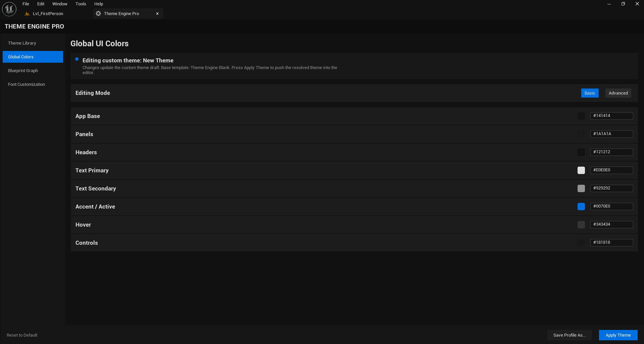This screenshot has width=644, height=344.
Task: Open the Help menu
Action: 99,4
